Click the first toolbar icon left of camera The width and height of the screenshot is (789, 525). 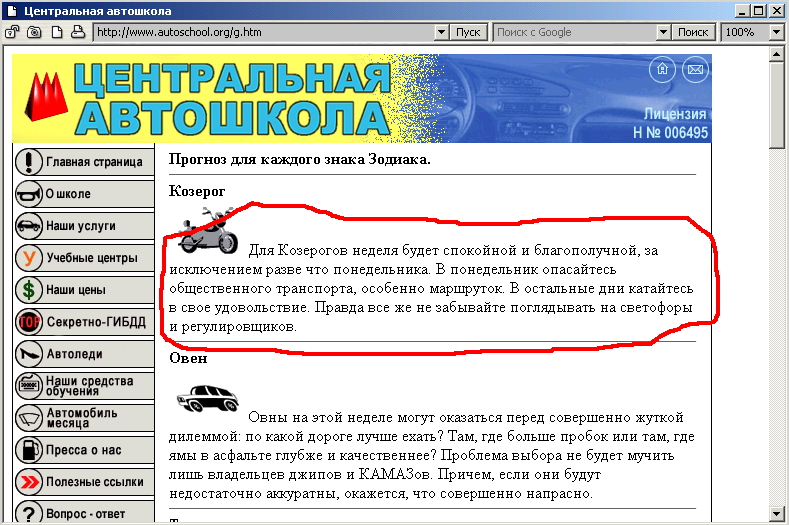point(12,32)
